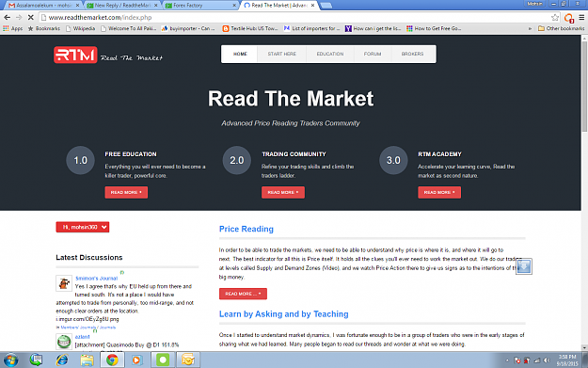The image size is (588, 368).
Task: Switch to the Forex Factory tab
Action: (x=200, y=6)
